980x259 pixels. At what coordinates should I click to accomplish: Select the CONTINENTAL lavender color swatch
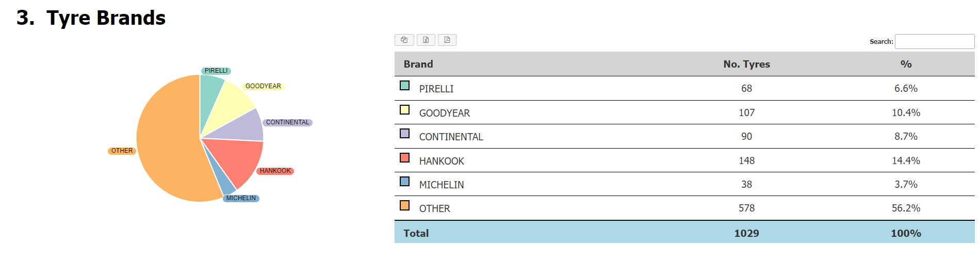pos(405,133)
